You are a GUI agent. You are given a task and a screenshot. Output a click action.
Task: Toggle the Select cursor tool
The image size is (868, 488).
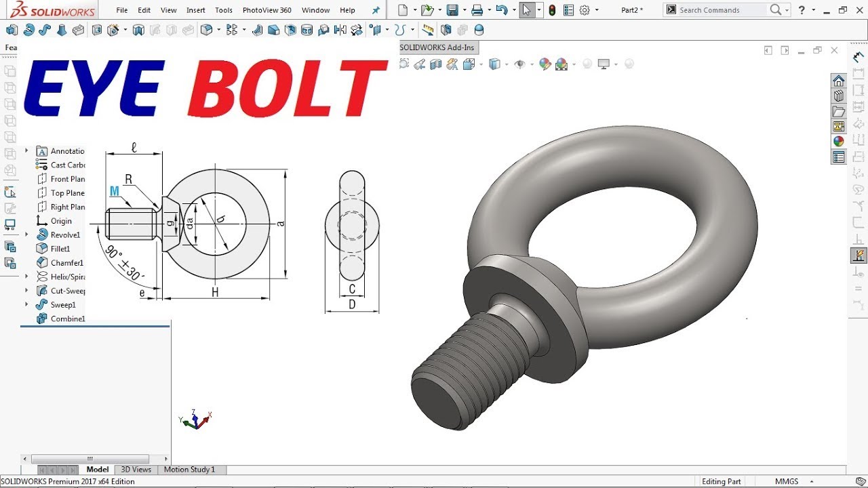pyautogui.click(x=527, y=10)
